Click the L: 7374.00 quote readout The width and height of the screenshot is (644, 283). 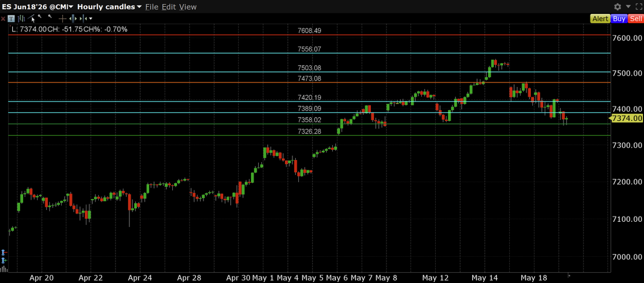29,29
